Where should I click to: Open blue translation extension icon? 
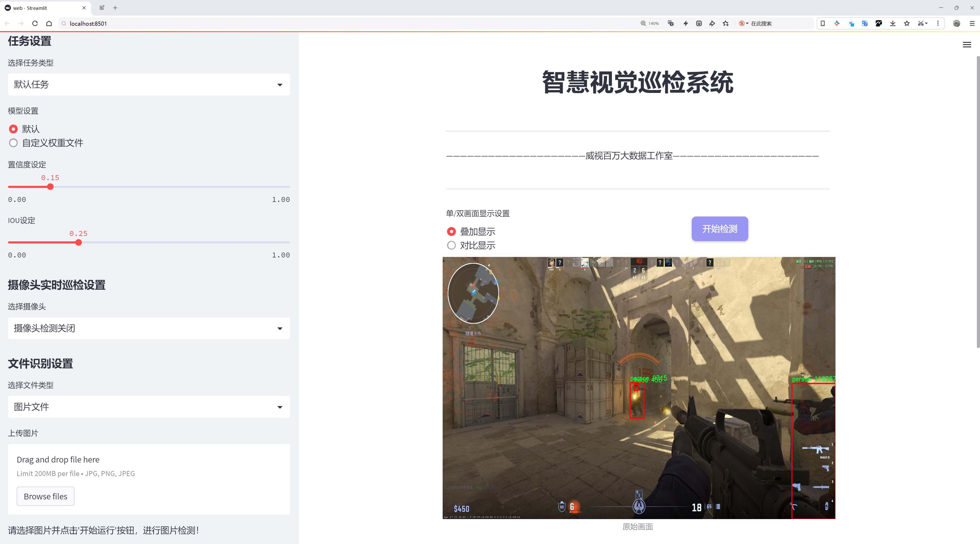click(865, 23)
